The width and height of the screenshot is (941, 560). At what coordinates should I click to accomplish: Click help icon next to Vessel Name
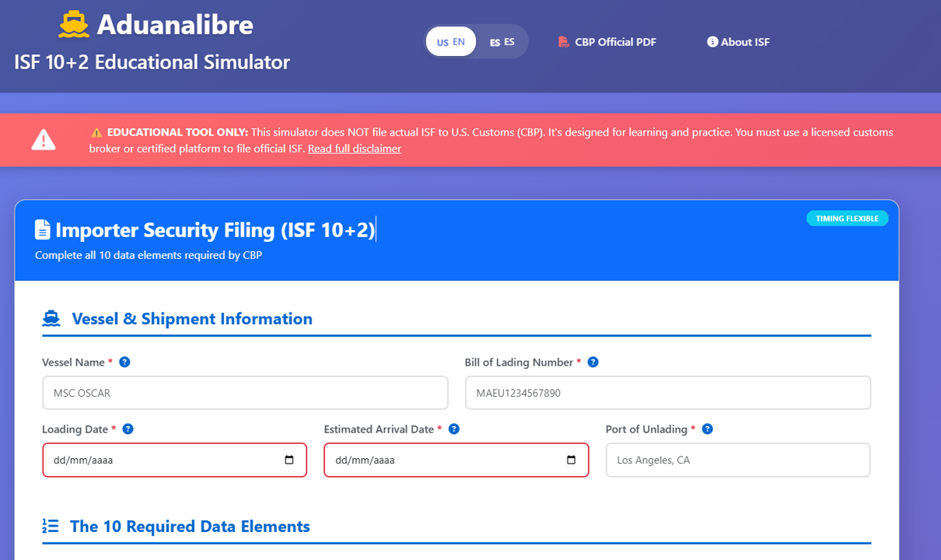(124, 362)
